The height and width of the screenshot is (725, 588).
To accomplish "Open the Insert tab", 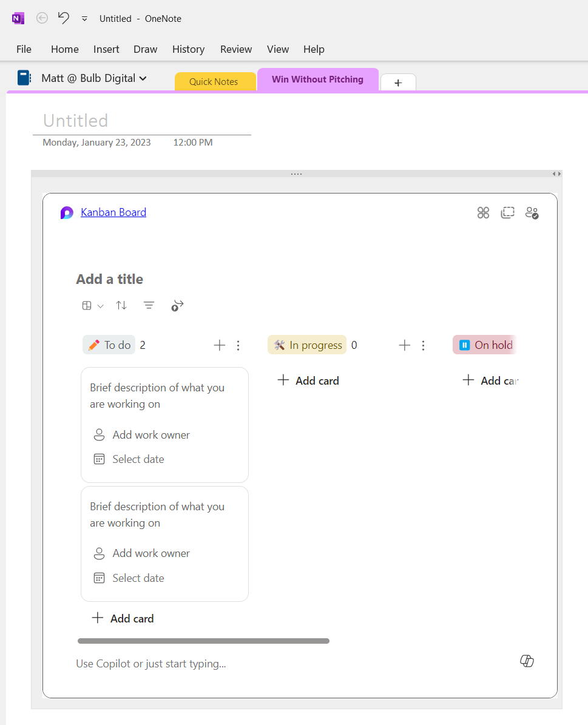I will 106,50.
